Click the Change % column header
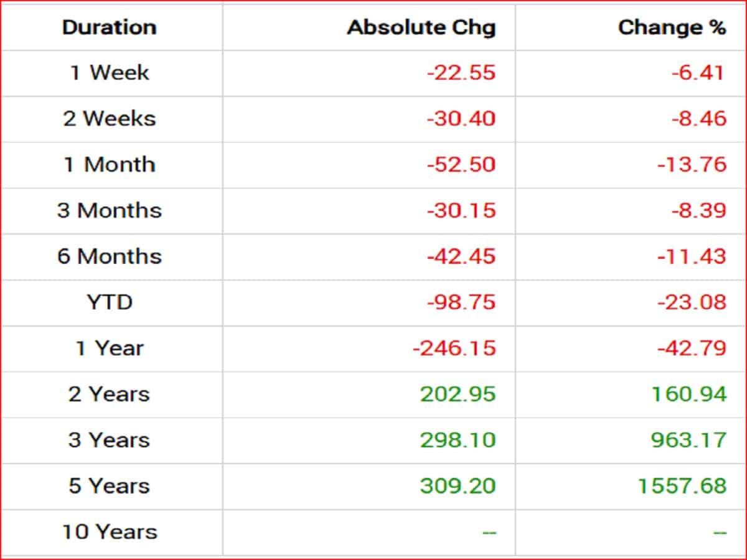This screenshot has width=747, height=560. coord(672,27)
